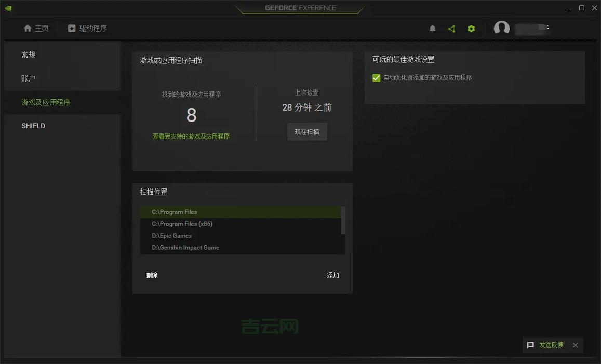Viewport: 601px width, 364px height.
Task: Open settings via the gear icon
Action: pyautogui.click(x=471, y=29)
